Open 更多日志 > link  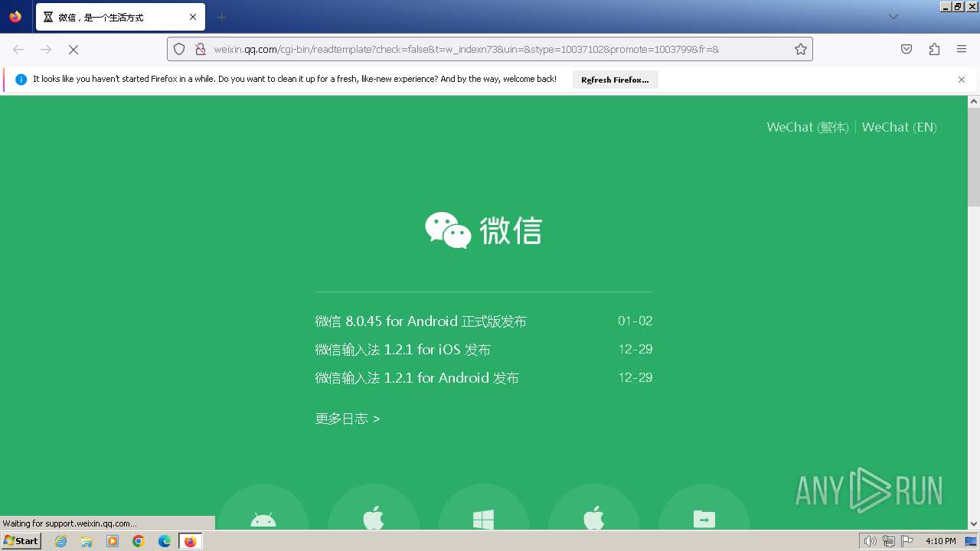348,419
